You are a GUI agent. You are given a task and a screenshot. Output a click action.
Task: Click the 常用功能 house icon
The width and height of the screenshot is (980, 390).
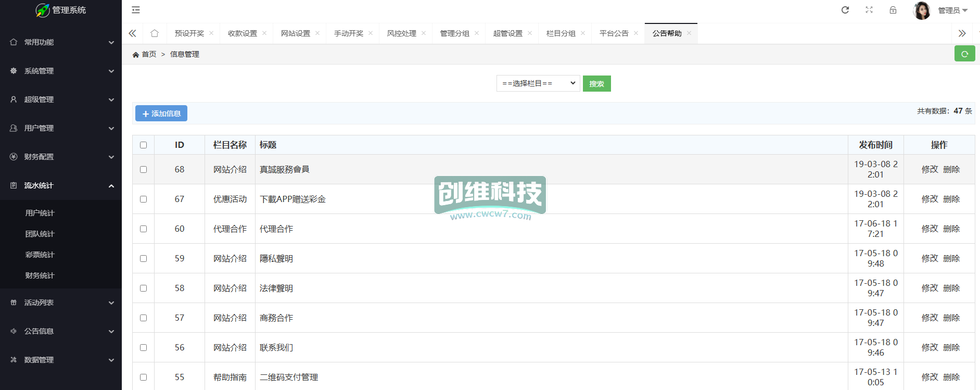(14, 42)
